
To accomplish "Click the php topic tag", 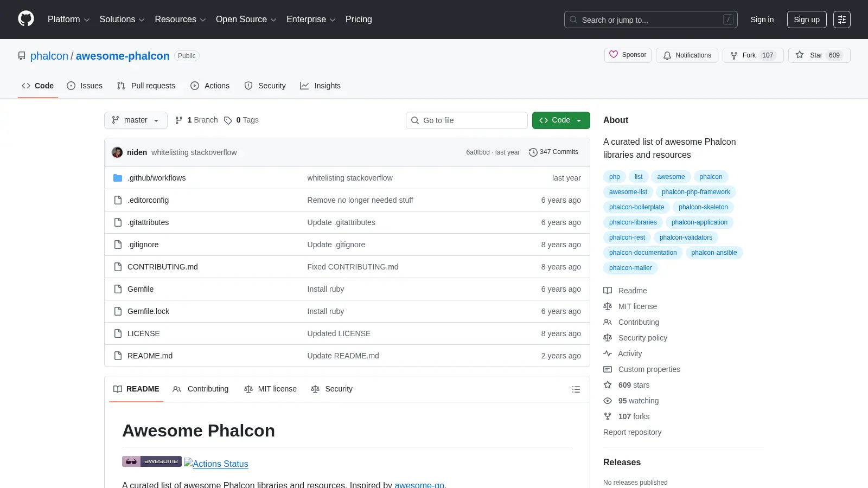I will click(x=615, y=177).
